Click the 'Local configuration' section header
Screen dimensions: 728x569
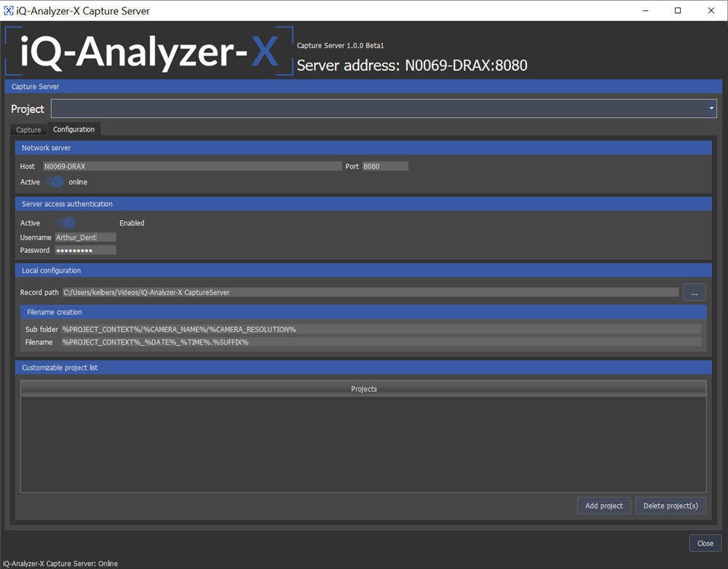tap(363, 270)
